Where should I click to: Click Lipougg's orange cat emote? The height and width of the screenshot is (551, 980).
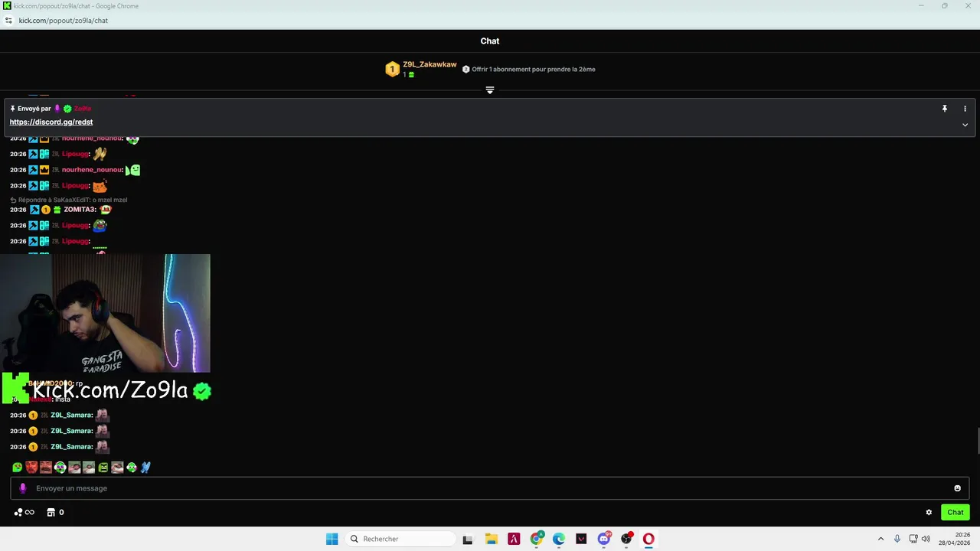(100, 186)
